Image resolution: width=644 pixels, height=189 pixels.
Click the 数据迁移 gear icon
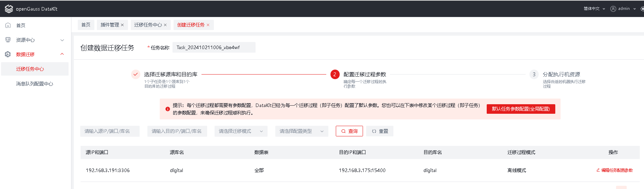tap(8, 54)
